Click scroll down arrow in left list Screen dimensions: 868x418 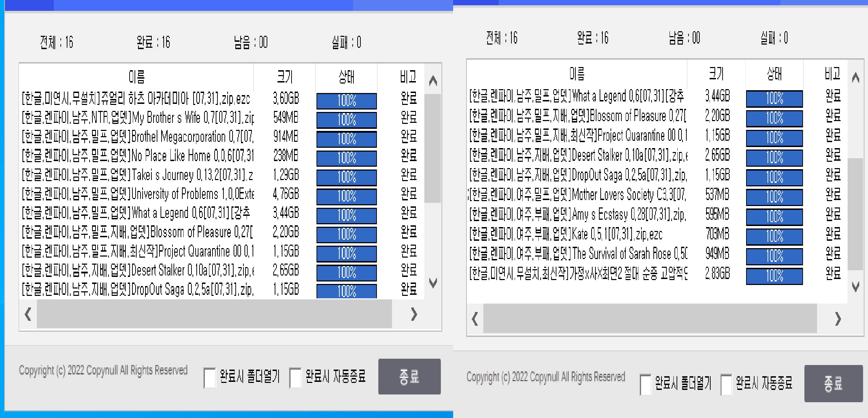433,283
